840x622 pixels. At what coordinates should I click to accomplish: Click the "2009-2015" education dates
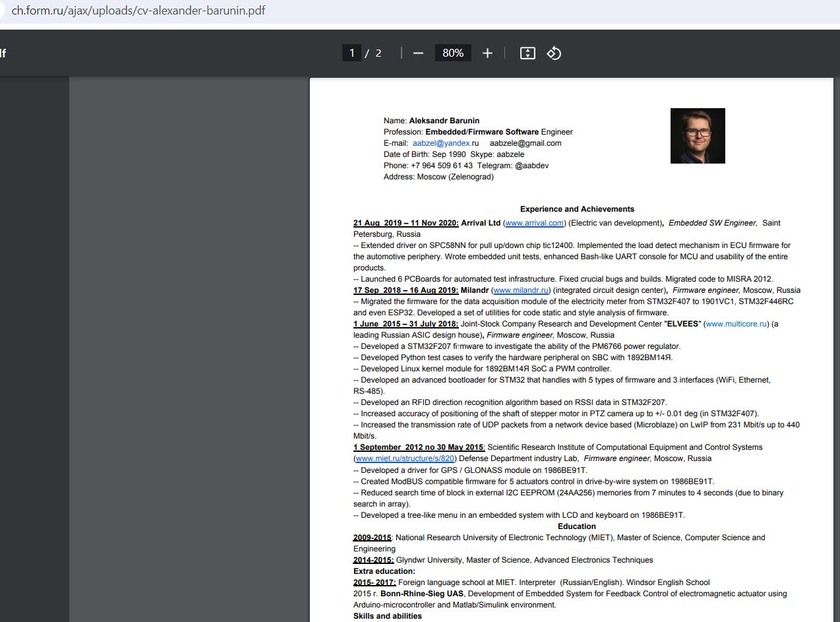(x=373, y=538)
